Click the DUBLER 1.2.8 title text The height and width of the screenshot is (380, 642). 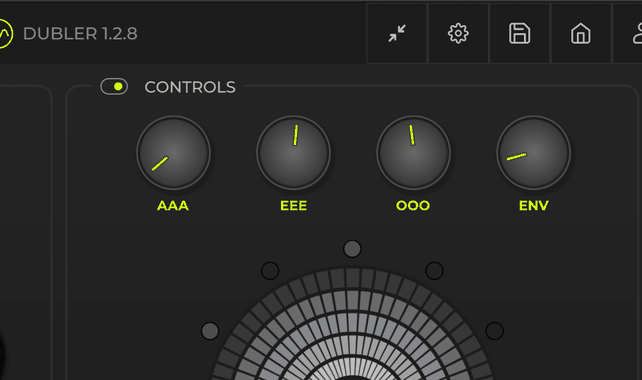pos(80,34)
